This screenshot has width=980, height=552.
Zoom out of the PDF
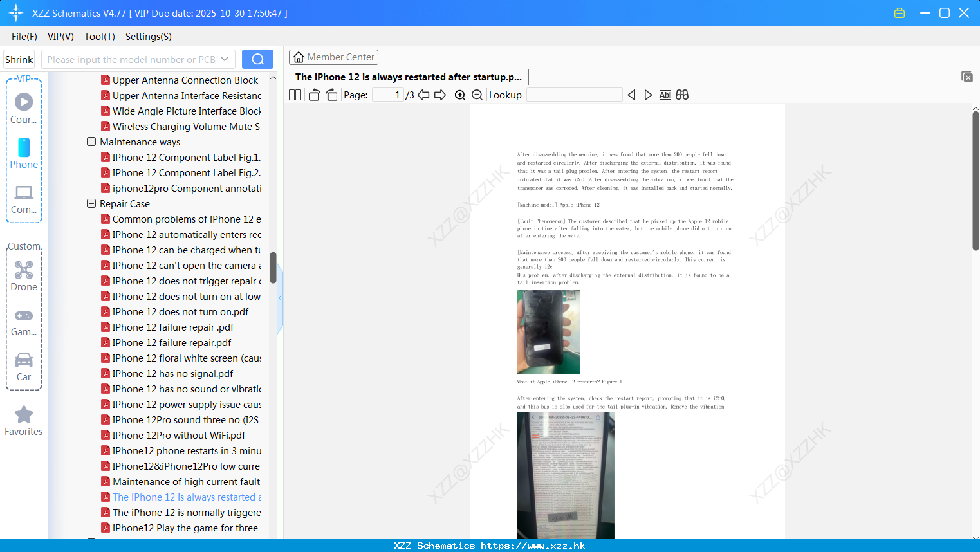tap(477, 95)
